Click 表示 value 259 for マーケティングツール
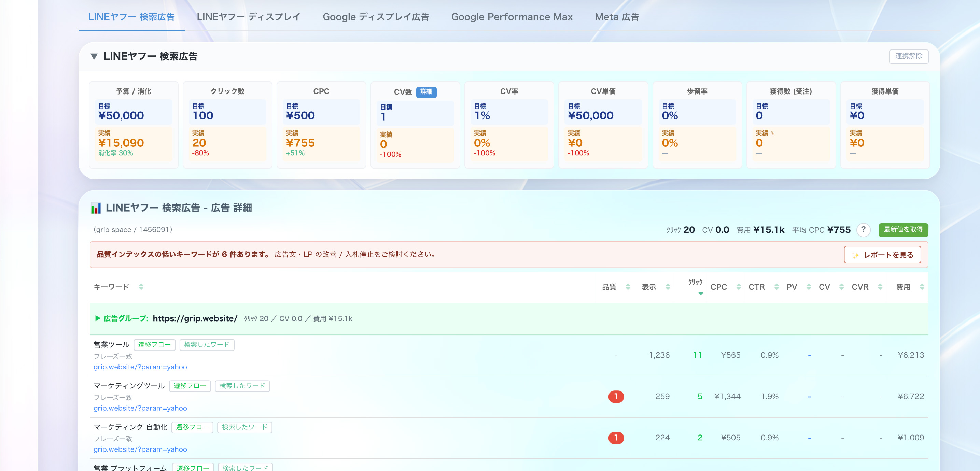This screenshot has width=980, height=471. [662, 397]
